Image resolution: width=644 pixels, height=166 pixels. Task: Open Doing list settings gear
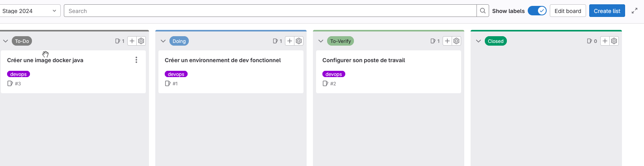[x=299, y=41]
